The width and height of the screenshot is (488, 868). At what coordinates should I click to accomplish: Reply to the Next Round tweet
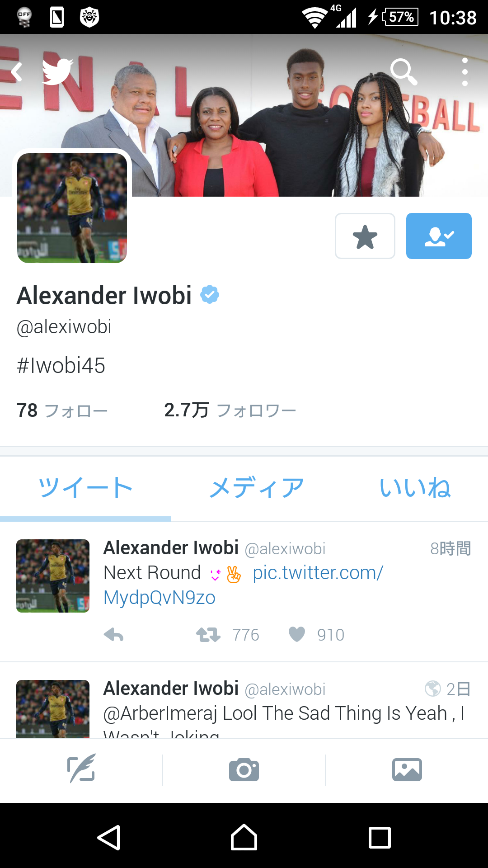pyautogui.click(x=114, y=635)
